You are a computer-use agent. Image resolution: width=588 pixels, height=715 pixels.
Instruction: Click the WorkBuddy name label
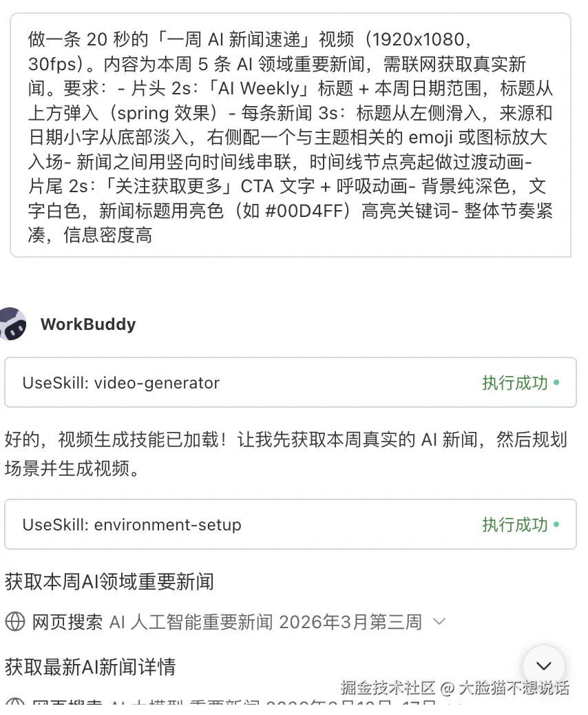(x=89, y=324)
